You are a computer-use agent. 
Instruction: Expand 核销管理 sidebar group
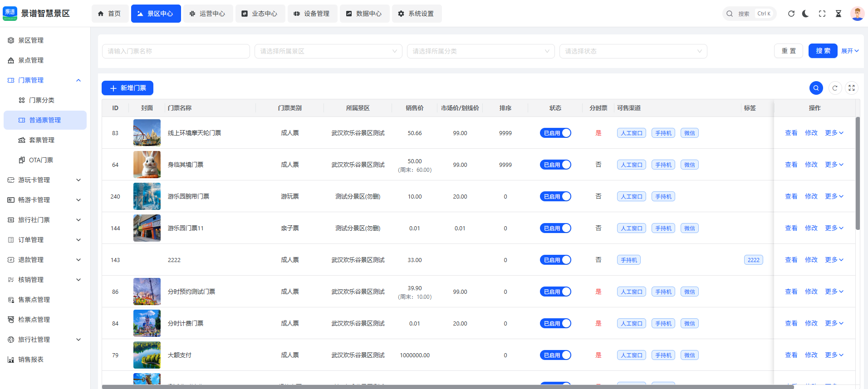pos(45,280)
